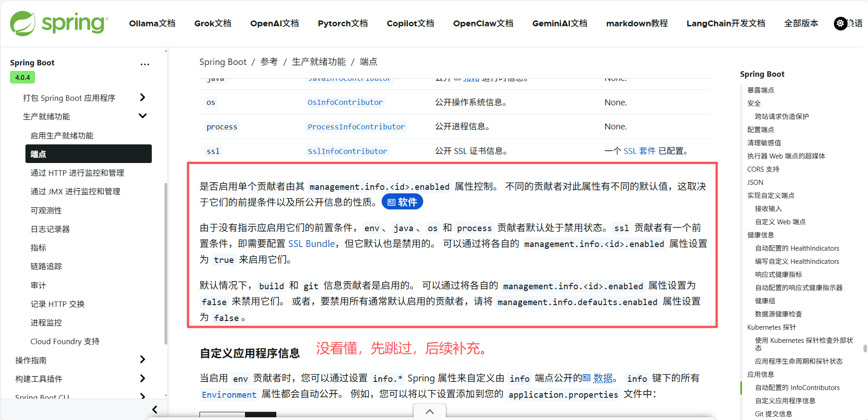Follow the SSL 套件 link in table
Viewport: 868px width, 420px height.
tap(639, 151)
